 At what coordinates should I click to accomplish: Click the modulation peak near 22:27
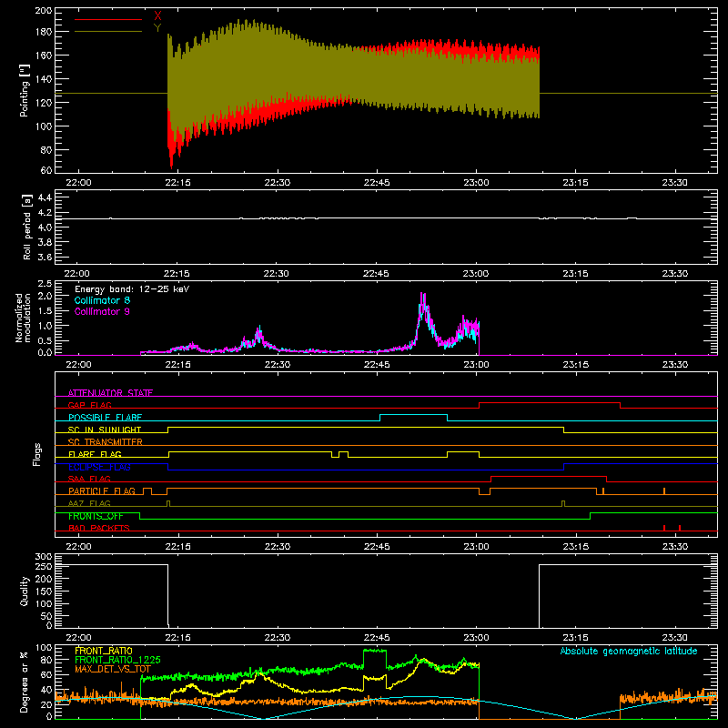tap(259, 332)
